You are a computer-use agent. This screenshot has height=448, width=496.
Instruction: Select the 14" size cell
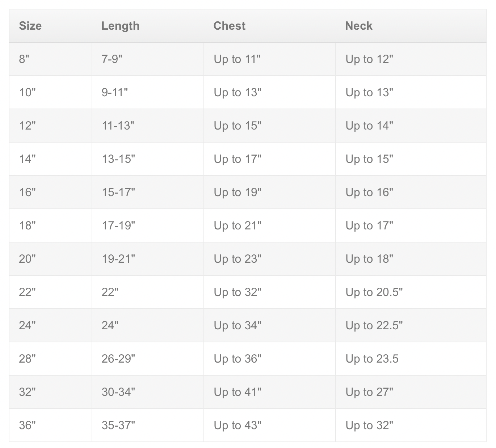click(50, 159)
